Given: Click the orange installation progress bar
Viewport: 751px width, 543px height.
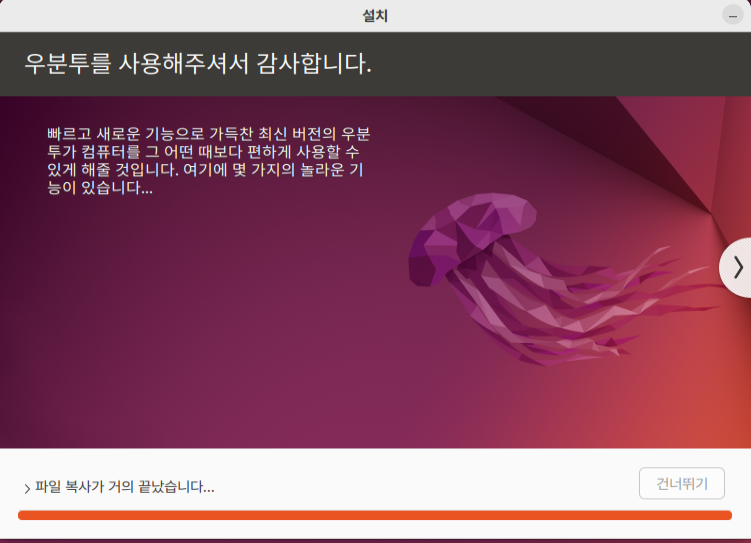Looking at the screenshot, I should tap(375, 515).
